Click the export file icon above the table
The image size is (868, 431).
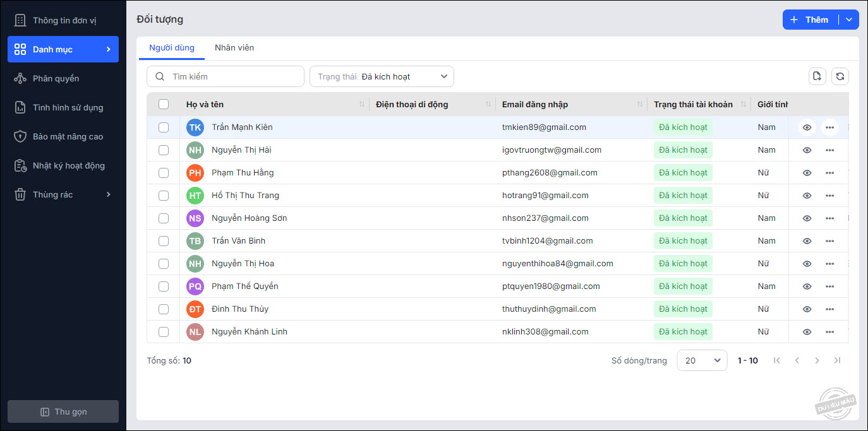coord(817,76)
